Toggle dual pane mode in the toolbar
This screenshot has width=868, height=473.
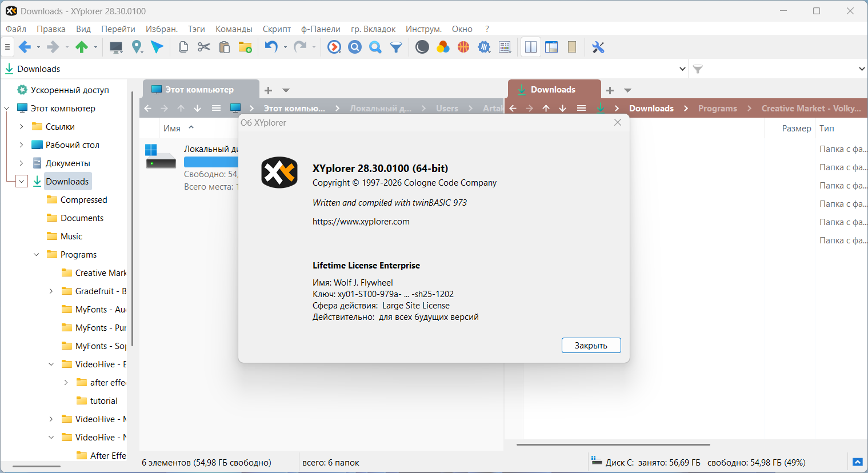pos(531,47)
